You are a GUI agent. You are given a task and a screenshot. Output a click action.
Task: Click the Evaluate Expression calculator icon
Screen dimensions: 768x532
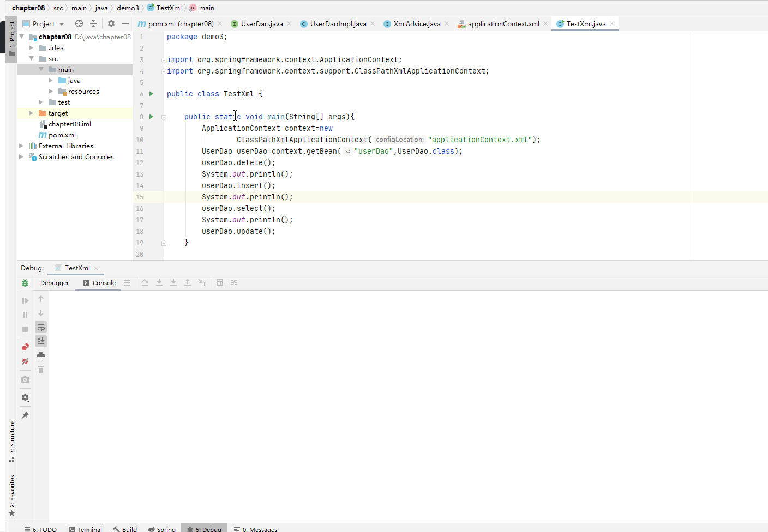pyautogui.click(x=220, y=282)
